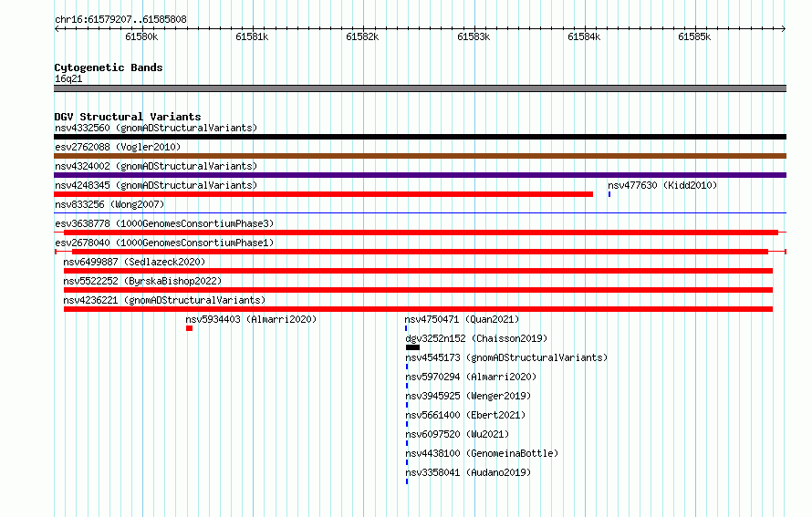Screen dimensions: 812x517
Task: Click the nsv4332560 gnomADStructuralVariants label
Action: (x=156, y=128)
